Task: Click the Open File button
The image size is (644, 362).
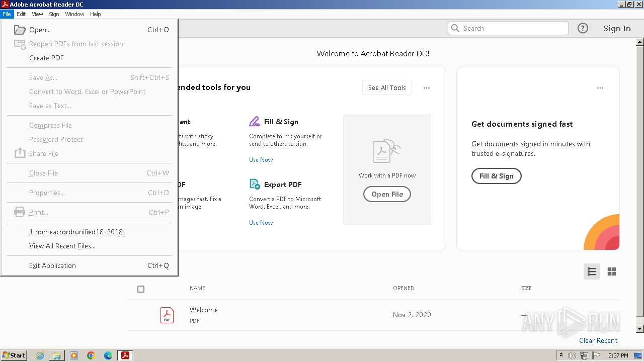Action: tap(387, 194)
